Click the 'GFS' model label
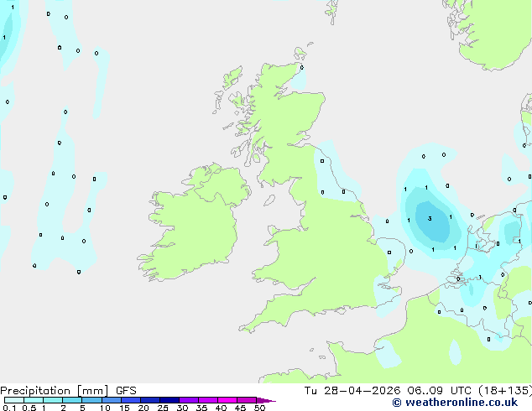 click(x=126, y=391)
